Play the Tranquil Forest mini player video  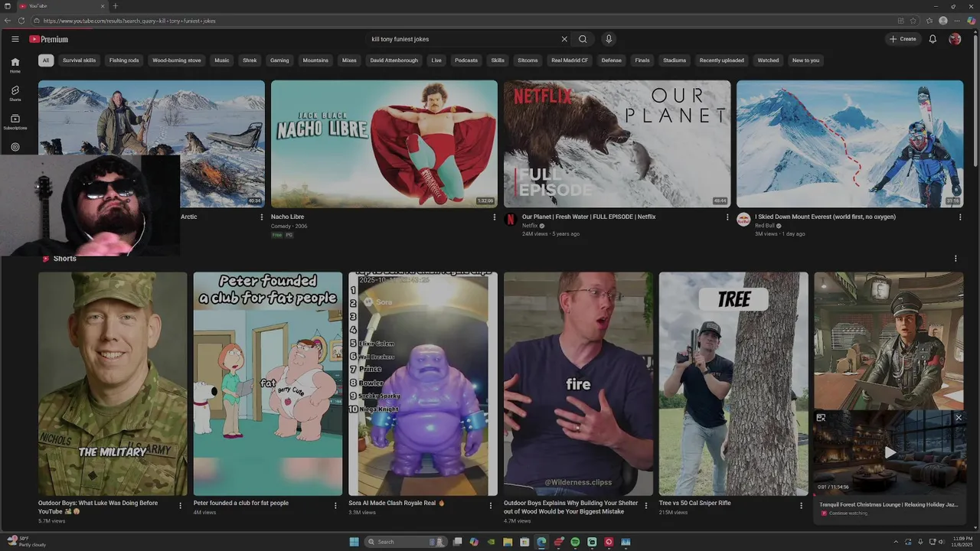coord(890,452)
